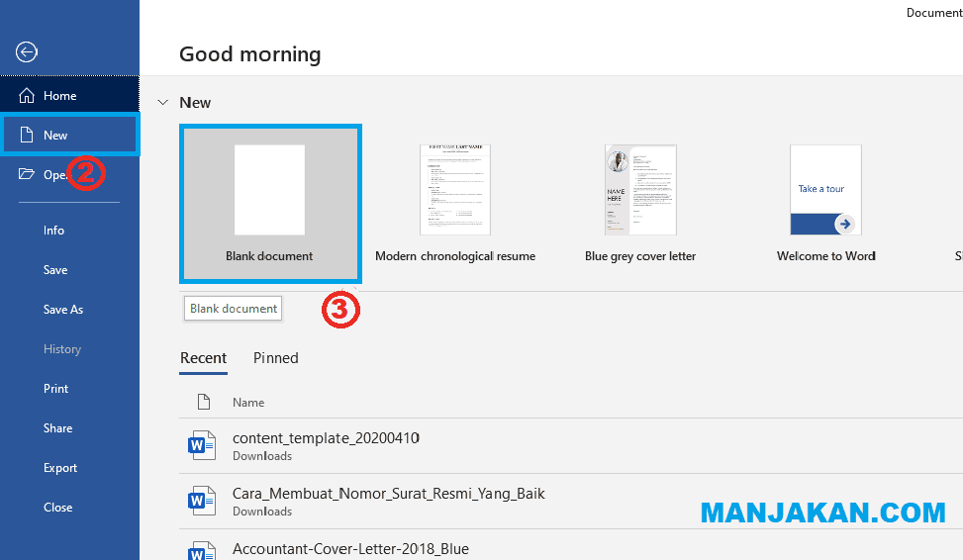This screenshot has height=560, width=963.
Task: Sort by the Name column header
Action: [248, 403]
